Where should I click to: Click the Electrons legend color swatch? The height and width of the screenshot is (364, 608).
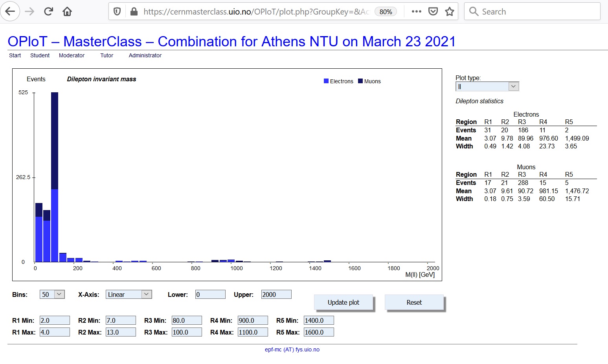(x=326, y=81)
